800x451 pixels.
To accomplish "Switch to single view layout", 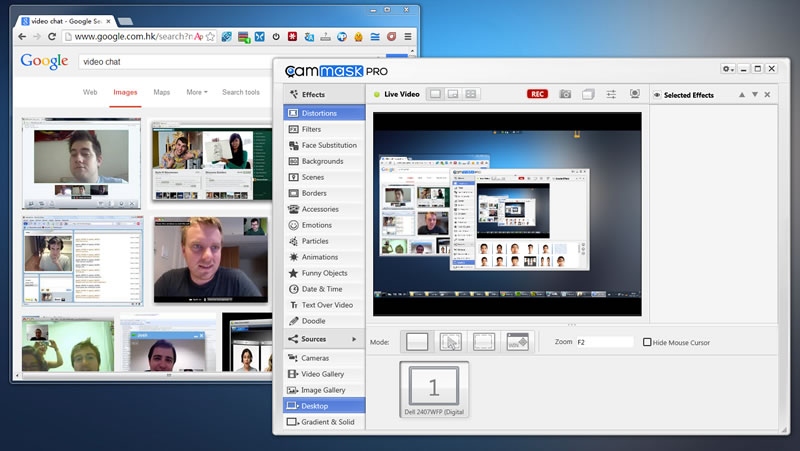I will pyautogui.click(x=435, y=94).
